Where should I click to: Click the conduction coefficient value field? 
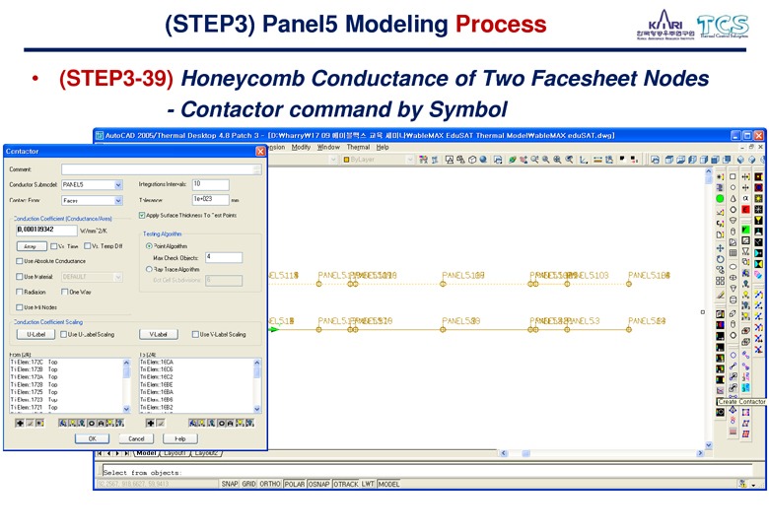point(46,230)
